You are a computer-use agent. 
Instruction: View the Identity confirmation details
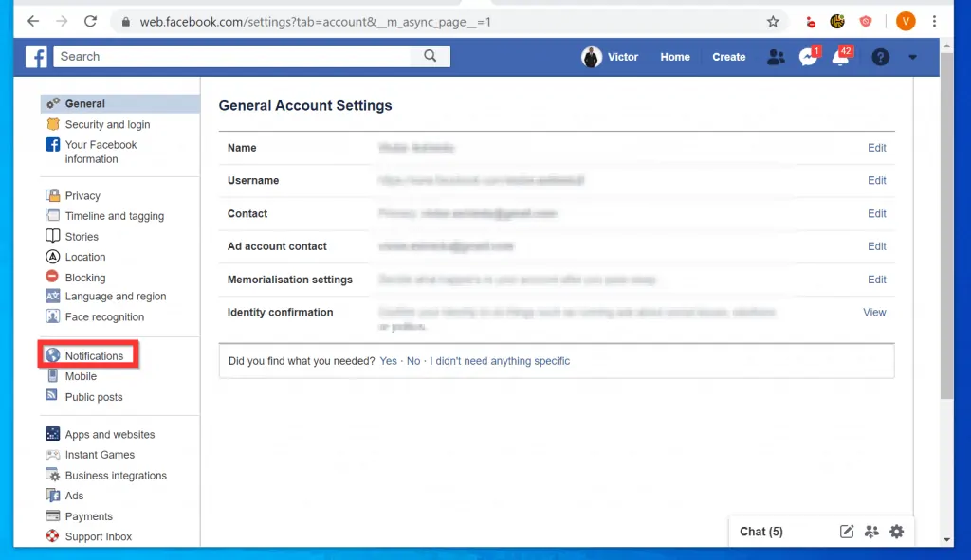coord(873,312)
